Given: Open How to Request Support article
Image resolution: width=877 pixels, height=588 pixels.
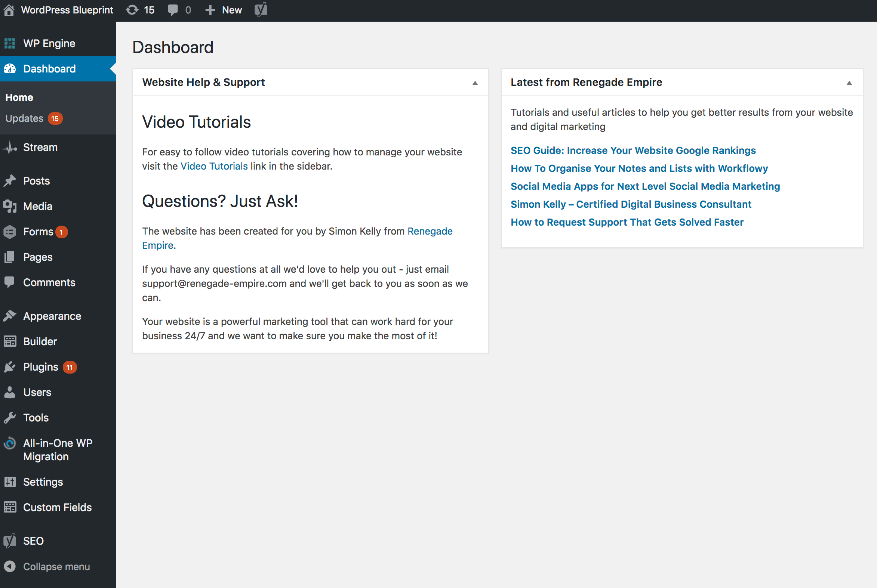Looking at the screenshot, I should (627, 222).
